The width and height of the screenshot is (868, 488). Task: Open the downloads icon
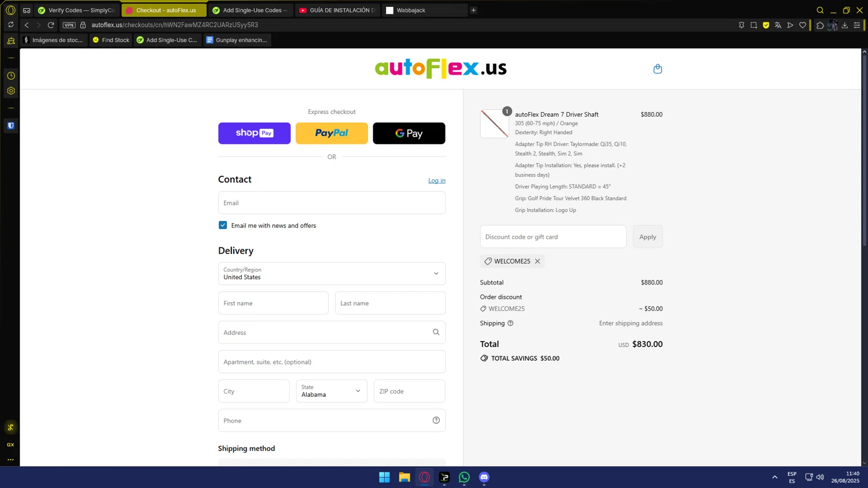pos(845,25)
